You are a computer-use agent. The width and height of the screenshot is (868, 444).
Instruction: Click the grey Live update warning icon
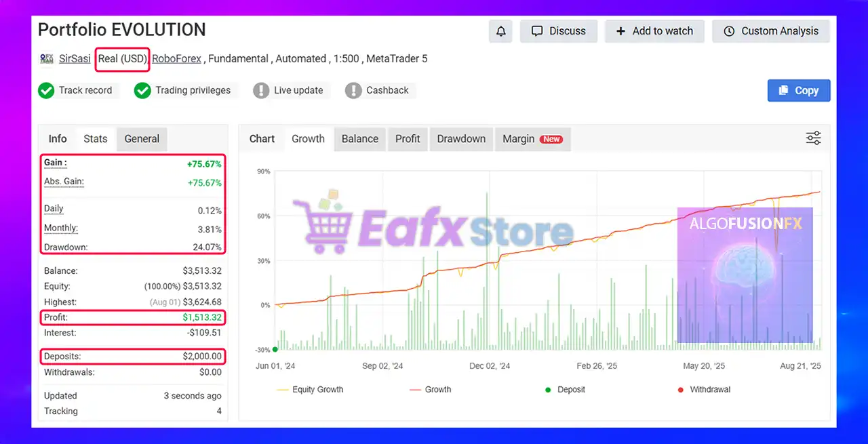tap(261, 90)
